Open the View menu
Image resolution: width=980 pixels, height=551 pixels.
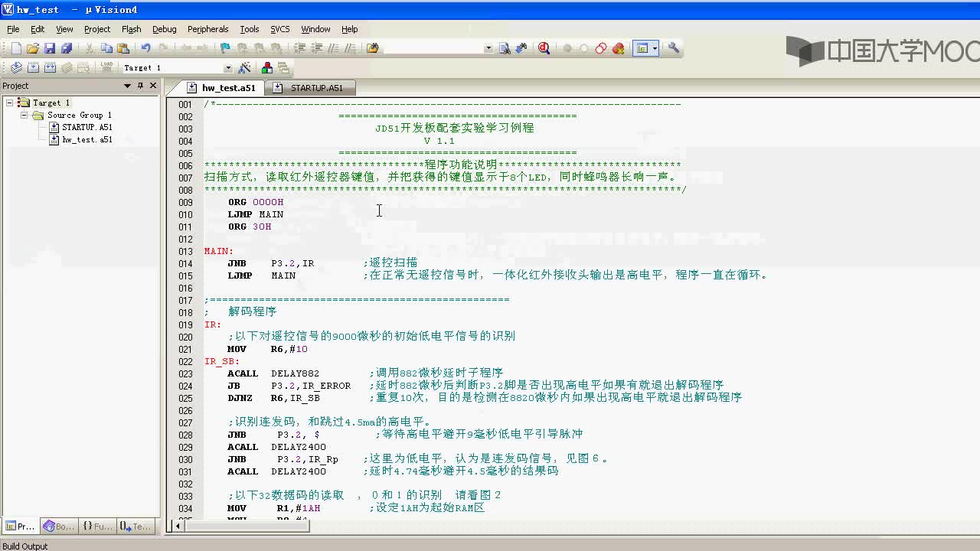64,29
